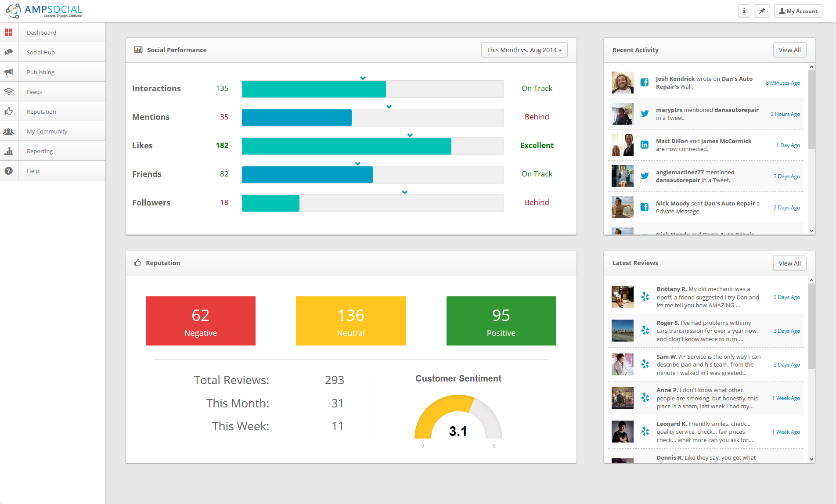Click Twitter icon on maryptrs activity
836x504 pixels.
[645, 113]
